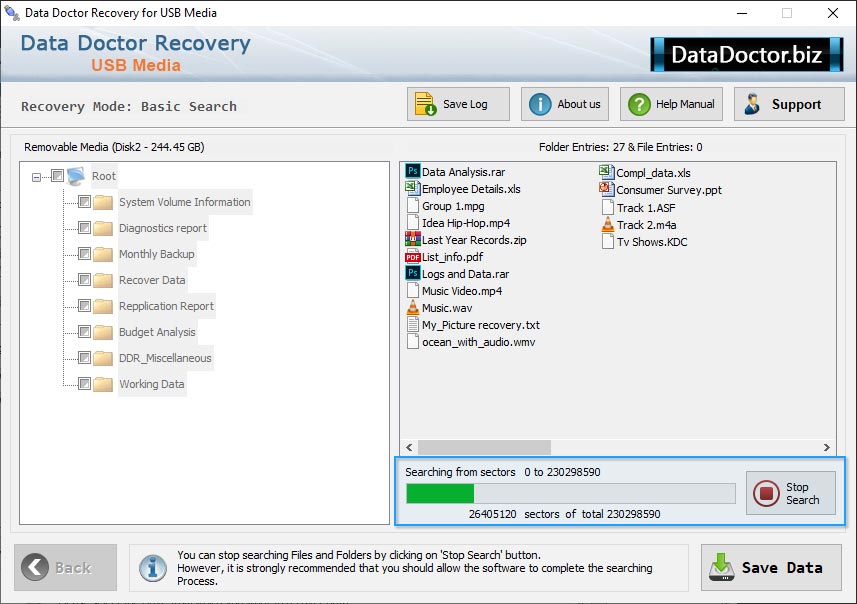This screenshot has height=604, width=857.
Task: Select the ocean_with_audio.wmv filename
Action: pyautogui.click(x=478, y=342)
